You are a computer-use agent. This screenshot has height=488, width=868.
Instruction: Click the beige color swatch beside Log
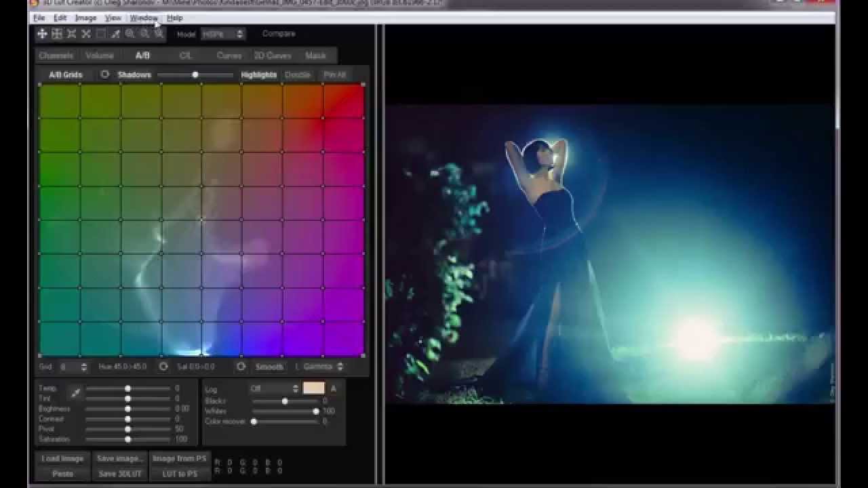coord(313,388)
